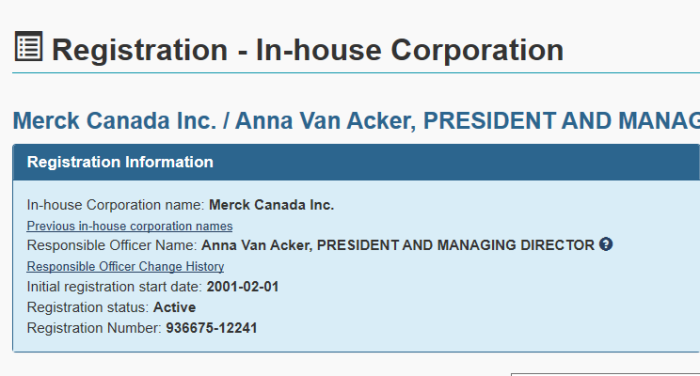Screen dimensions: 700x376
Task: Click the Registration - In-house Corporation page title
Action: click(x=308, y=50)
